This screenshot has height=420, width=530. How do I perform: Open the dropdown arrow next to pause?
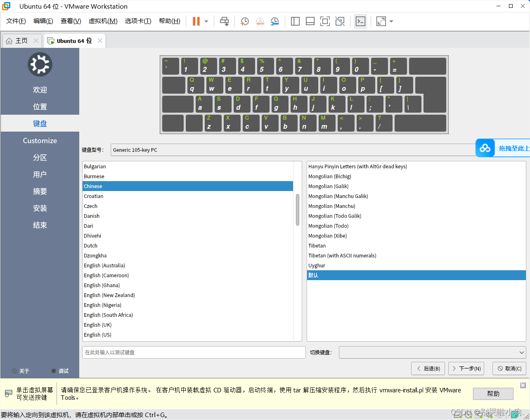click(206, 21)
